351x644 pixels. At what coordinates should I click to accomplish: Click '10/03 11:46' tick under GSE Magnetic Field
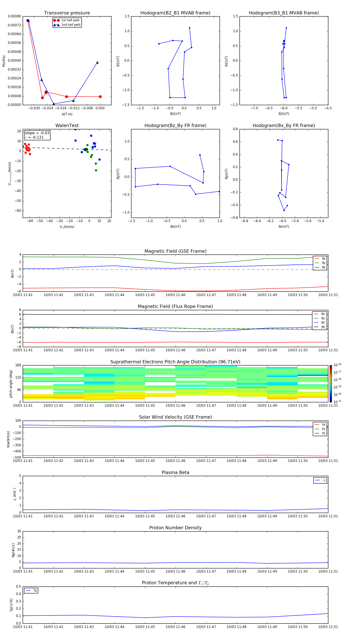pyautogui.click(x=175, y=295)
